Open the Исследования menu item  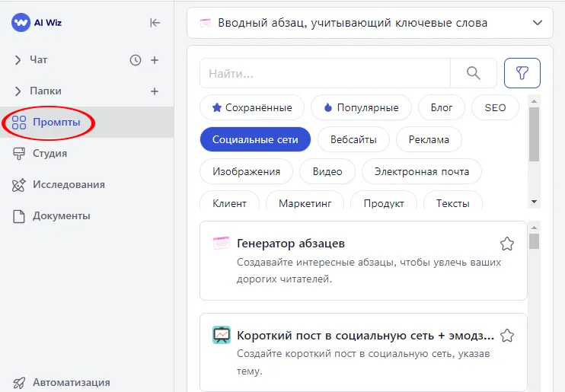pos(87,185)
